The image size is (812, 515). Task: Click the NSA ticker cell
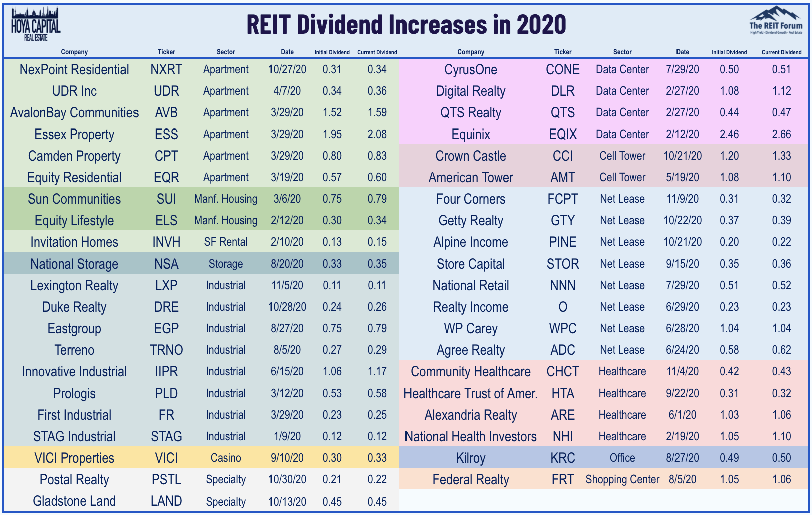[x=166, y=264]
